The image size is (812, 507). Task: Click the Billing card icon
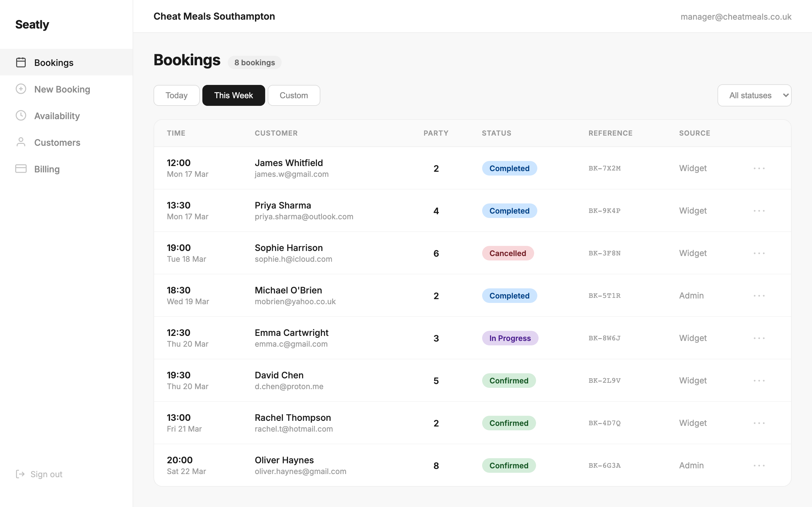pyautogui.click(x=21, y=169)
